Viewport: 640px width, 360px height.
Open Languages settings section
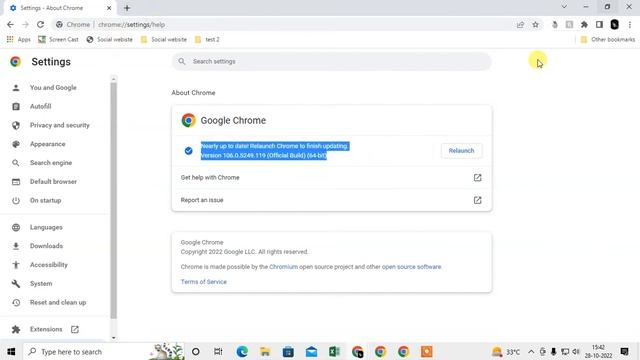(x=46, y=227)
